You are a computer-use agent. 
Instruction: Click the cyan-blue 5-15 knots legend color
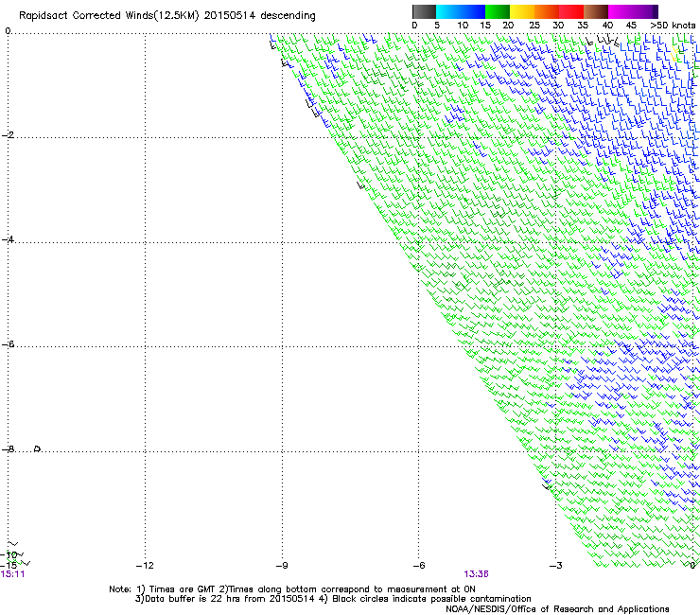[x=461, y=11]
